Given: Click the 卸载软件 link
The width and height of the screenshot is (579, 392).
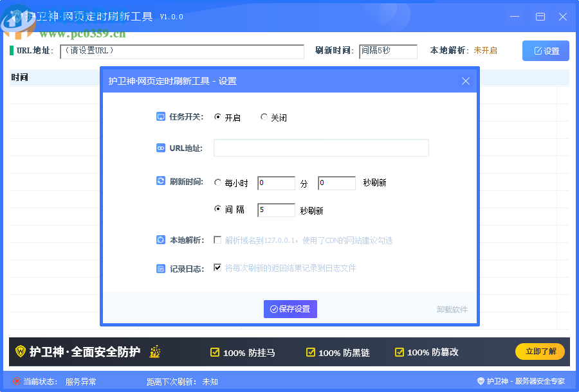Looking at the screenshot, I should point(452,309).
